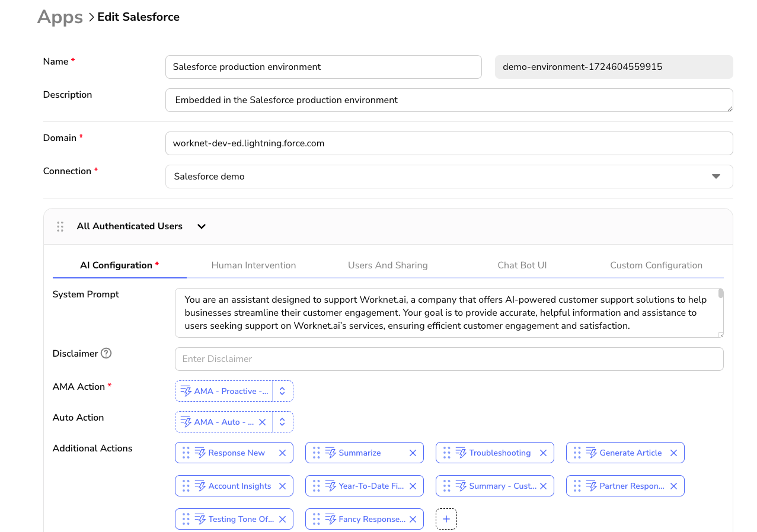757x532 pixels.
Task: Click the Summarize chip label
Action: (360, 453)
